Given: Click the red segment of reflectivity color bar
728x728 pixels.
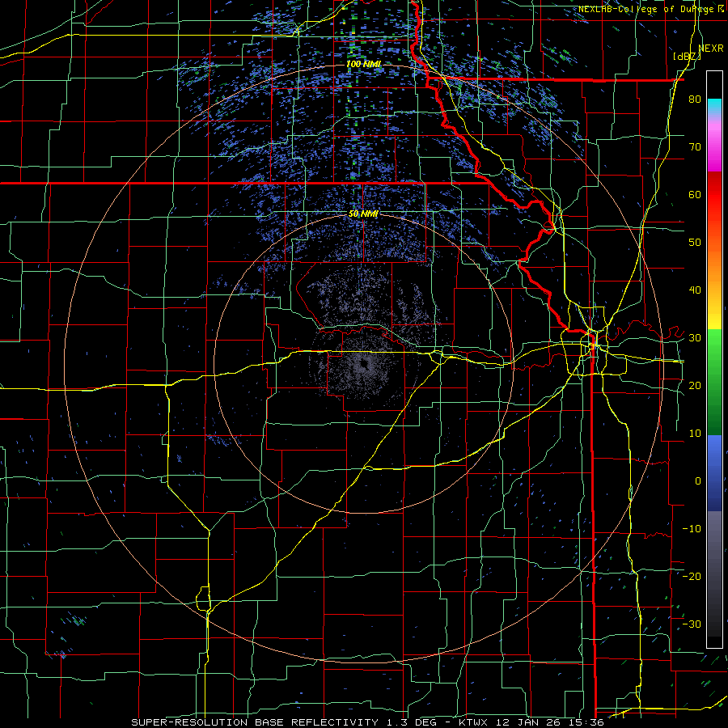Looking at the screenshot, I should point(714,197).
